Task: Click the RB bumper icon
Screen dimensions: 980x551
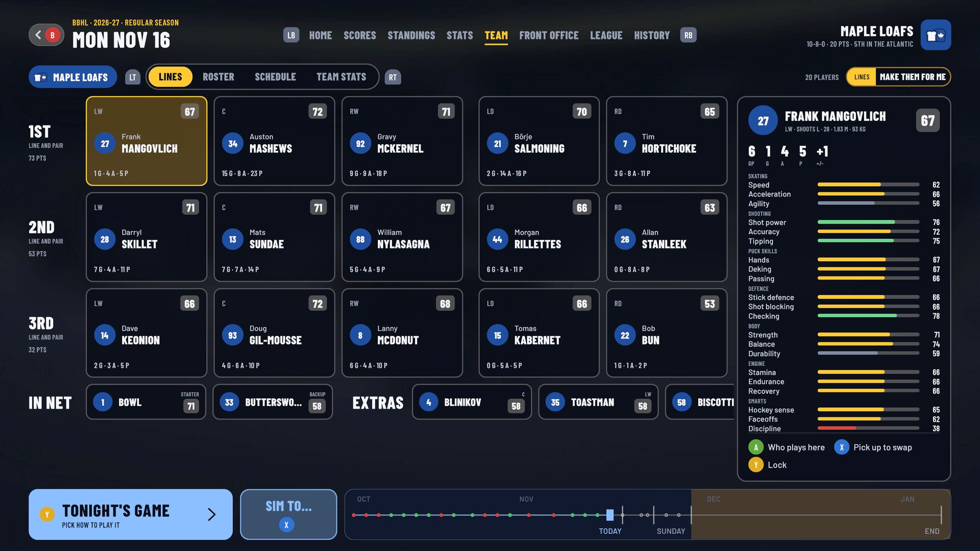Action: (x=689, y=35)
